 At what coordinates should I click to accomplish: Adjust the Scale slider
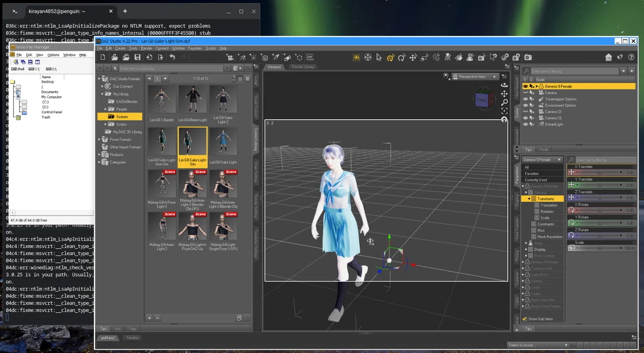coord(600,248)
